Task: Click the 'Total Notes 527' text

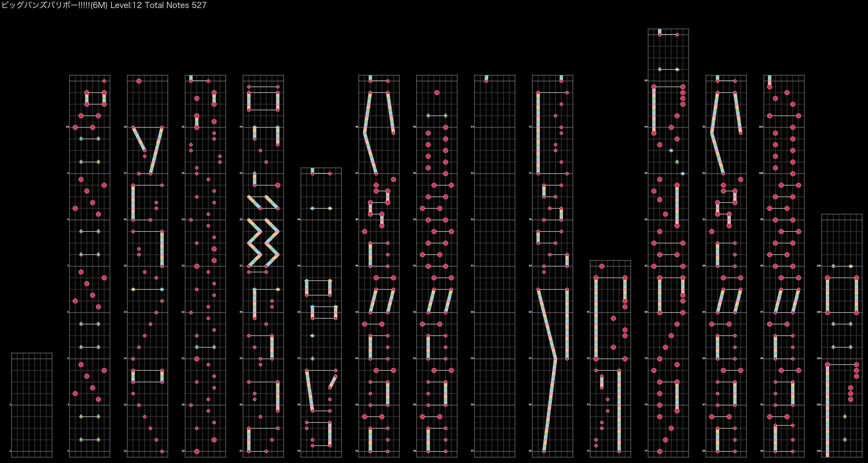Action: pos(176,5)
